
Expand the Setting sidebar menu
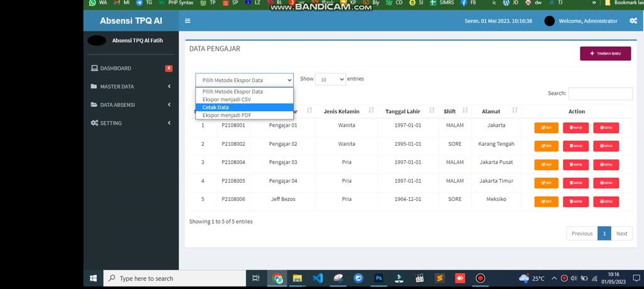click(x=131, y=123)
